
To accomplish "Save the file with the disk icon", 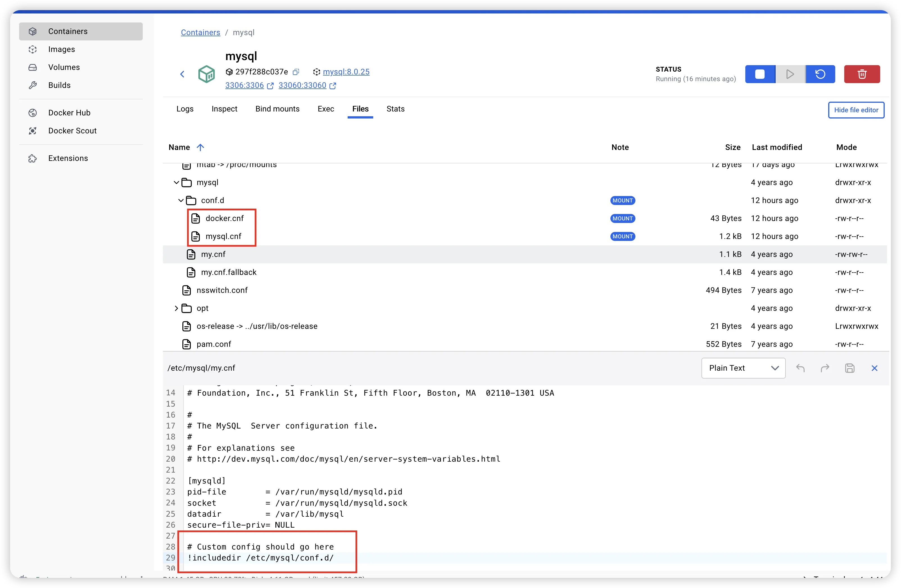I will (x=850, y=368).
